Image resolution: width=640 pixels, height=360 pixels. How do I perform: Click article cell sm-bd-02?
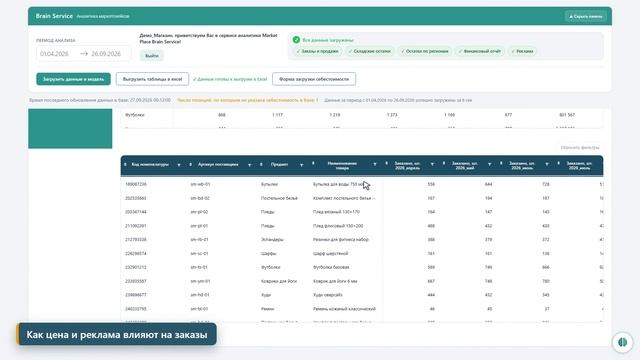coord(200,198)
